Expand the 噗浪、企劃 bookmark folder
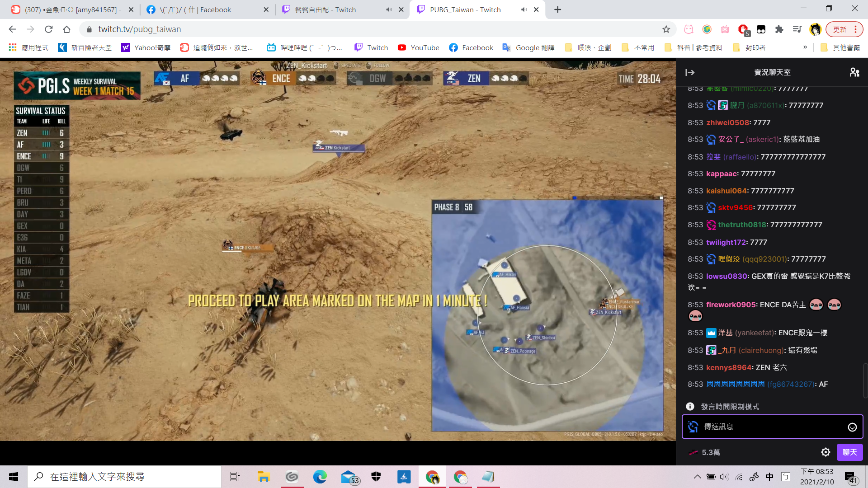The height and width of the screenshot is (488, 868). (x=588, y=47)
